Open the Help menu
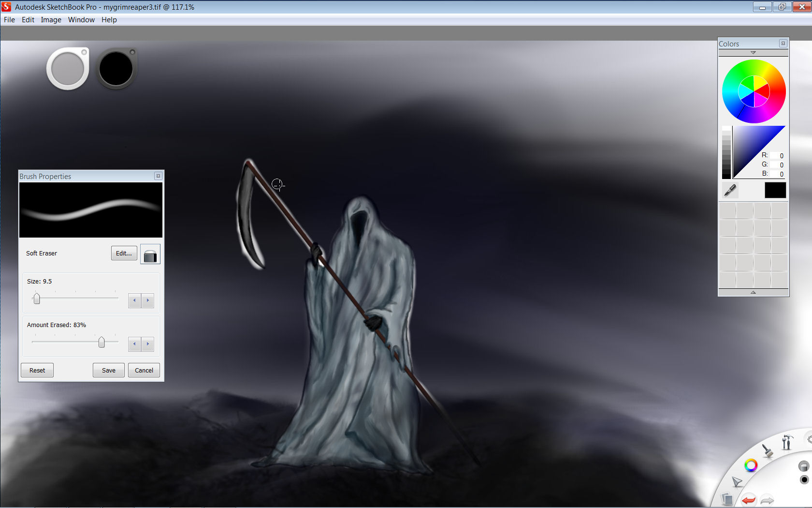 tap(109, 20)
